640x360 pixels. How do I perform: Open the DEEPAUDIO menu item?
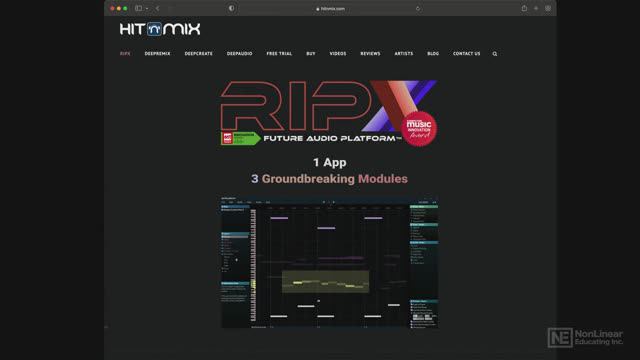tap(240, 53)
